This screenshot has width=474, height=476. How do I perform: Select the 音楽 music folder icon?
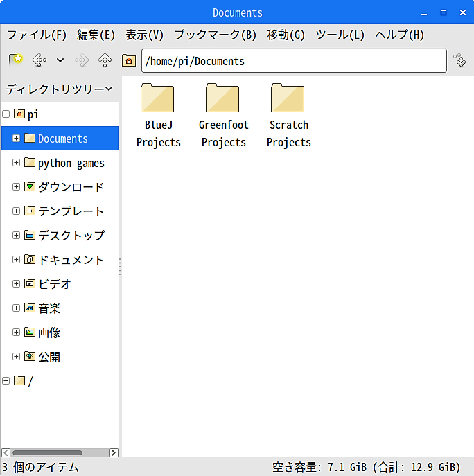pos(30,308)
